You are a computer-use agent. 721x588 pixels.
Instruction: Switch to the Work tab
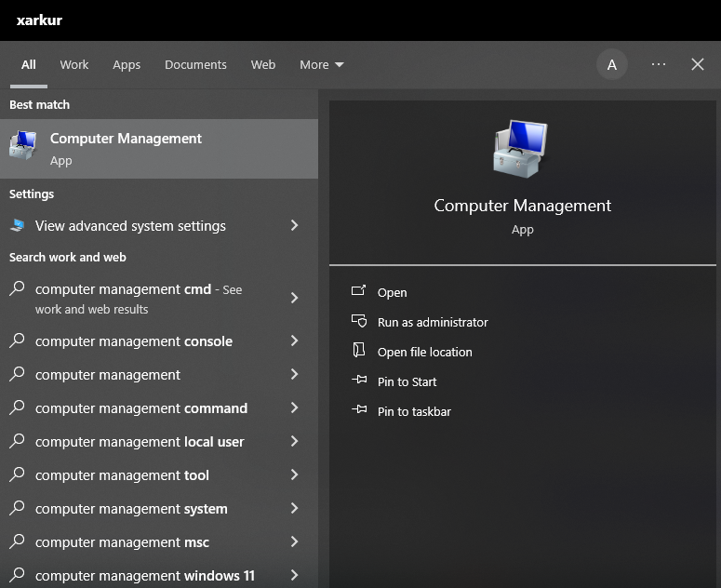74,65
